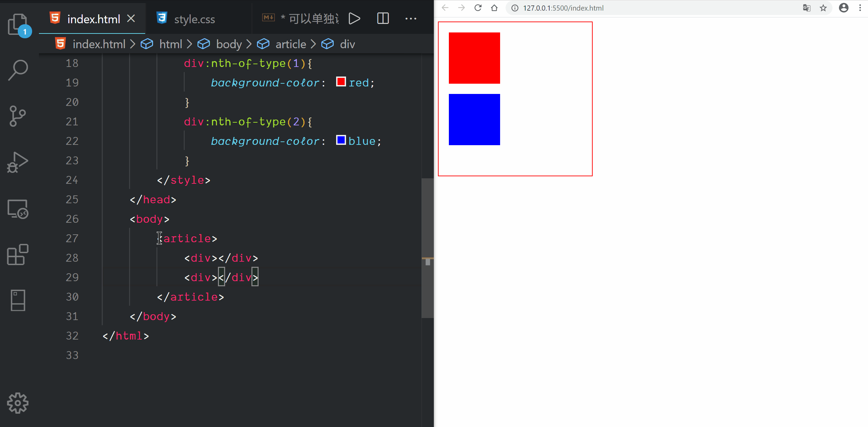Click line number 27 in gutter
Viewport: 868px width, 427px height.
pyautogui.click(x=72, y=238)
